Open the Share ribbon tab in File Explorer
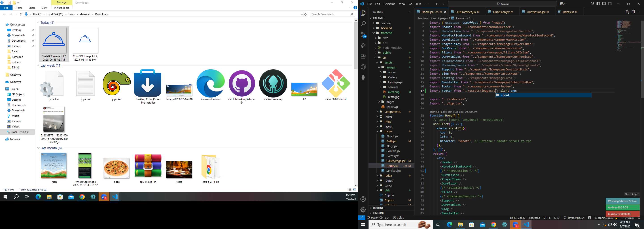 tap(32, 8)
